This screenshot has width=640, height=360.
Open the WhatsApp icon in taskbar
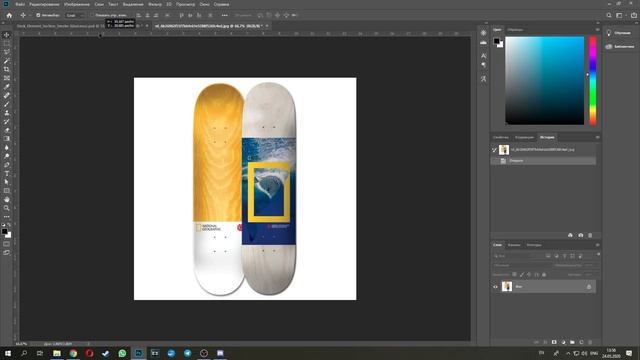122,353
